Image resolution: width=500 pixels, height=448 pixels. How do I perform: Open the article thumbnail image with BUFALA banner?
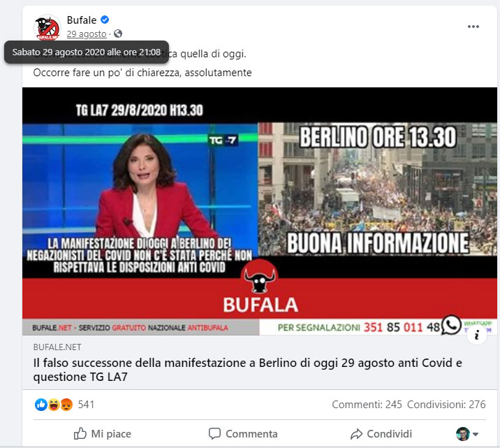260,211
